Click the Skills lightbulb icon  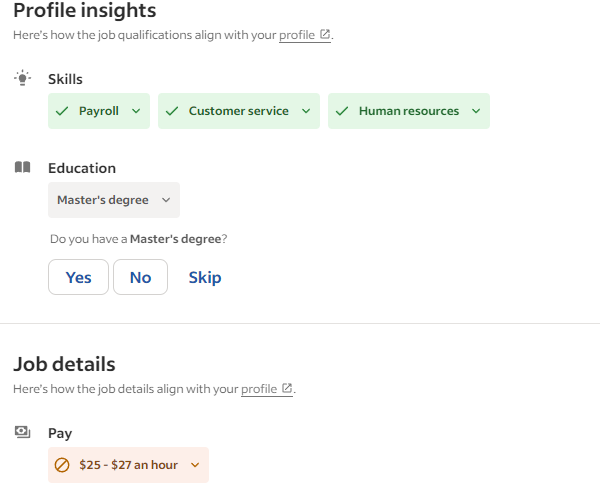coord(23,78)
